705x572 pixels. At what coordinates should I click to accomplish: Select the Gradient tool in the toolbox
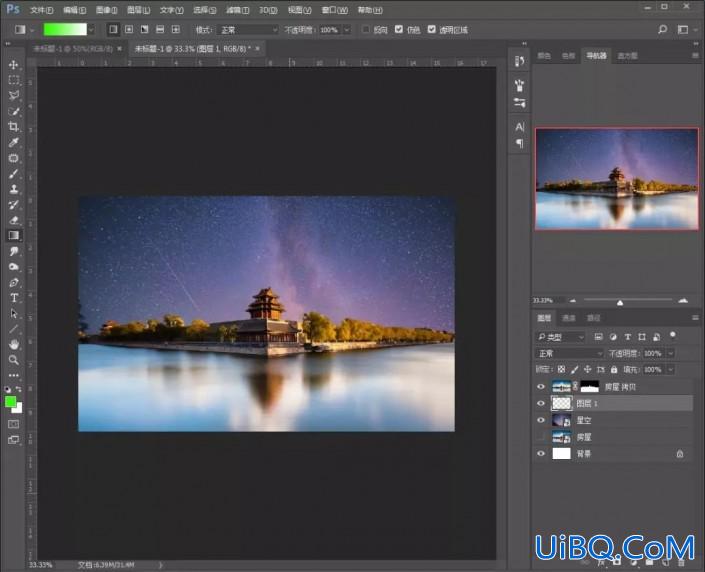pyautogui.click(x=13, y=235)
